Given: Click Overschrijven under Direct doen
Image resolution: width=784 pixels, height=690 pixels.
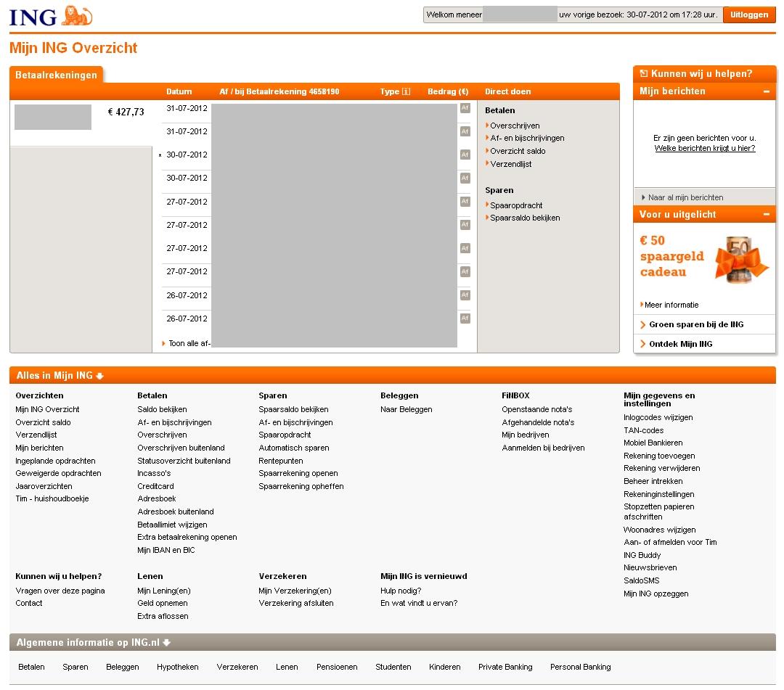Looking at the screenshot, I should pos(515,126).
